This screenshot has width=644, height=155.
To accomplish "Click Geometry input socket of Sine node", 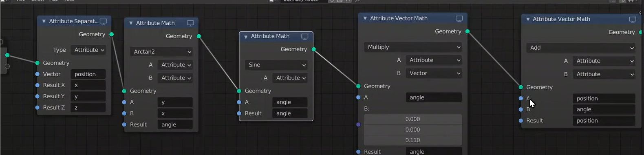I will tap(239, 91).
